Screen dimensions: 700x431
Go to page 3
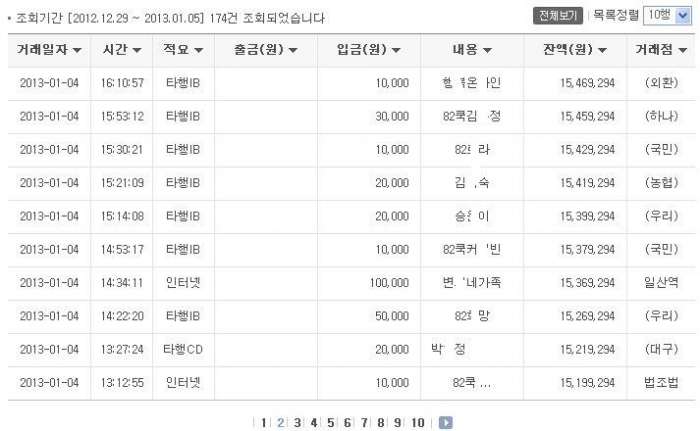point(297,423)
